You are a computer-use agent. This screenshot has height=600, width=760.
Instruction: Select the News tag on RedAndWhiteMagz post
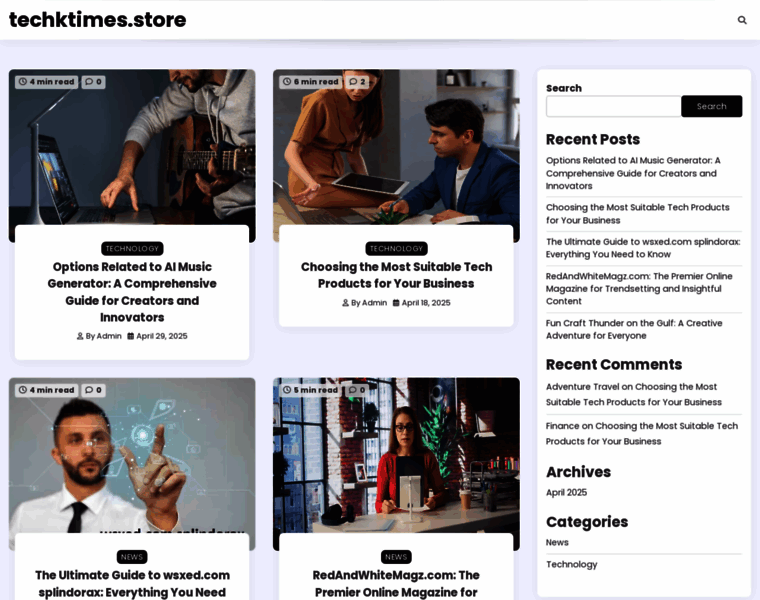(396, 557)
